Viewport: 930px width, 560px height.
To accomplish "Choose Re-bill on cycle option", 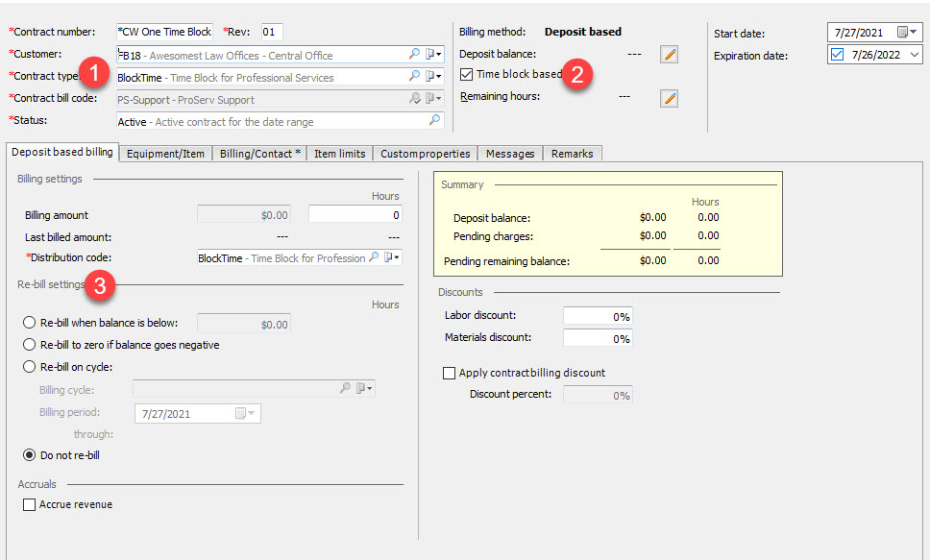I will point(29,367).
